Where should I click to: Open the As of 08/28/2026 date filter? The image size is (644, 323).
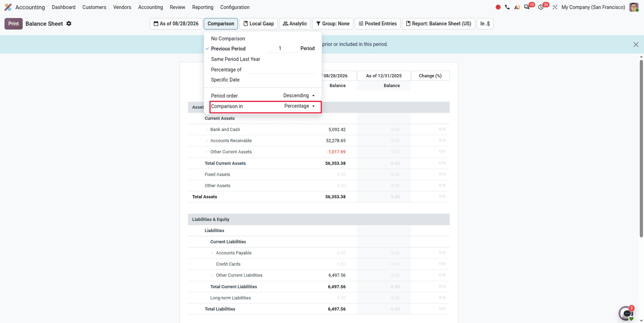176,24
